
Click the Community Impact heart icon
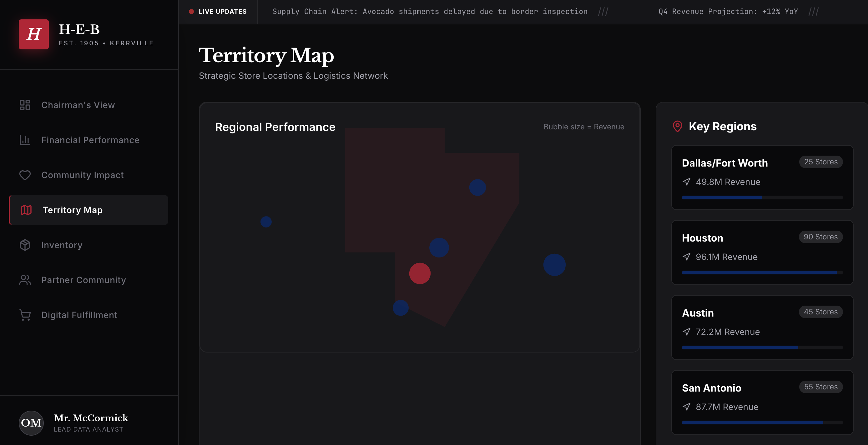pyautogui.click(x=25, y=175)
